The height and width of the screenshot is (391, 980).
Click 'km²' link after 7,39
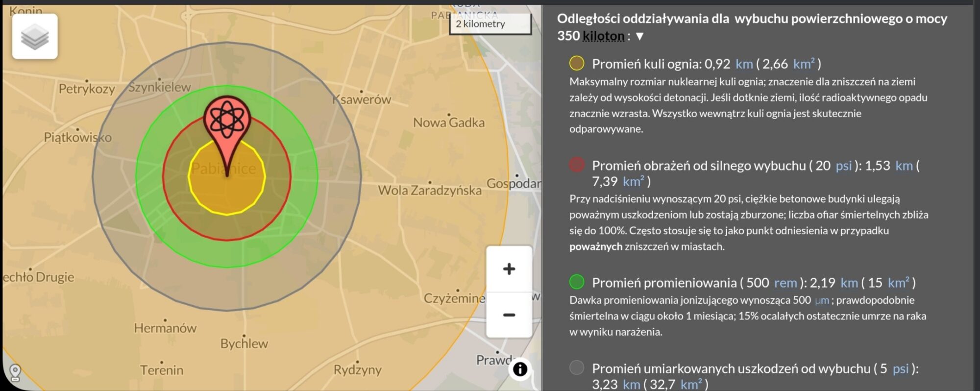click(x=633, y=182)
